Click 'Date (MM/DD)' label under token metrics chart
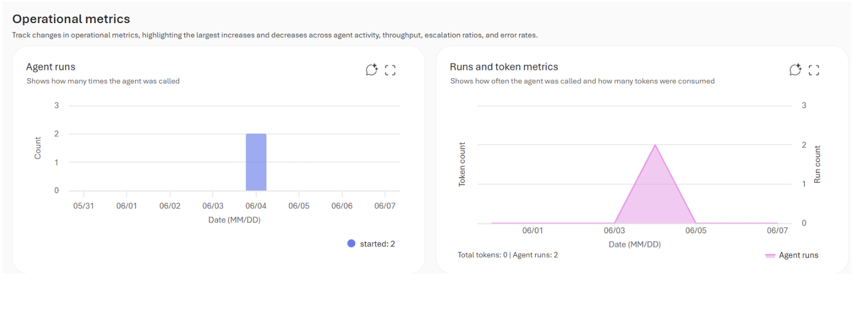Viewport: 868px width, 321px height. (x=635, y=244)
